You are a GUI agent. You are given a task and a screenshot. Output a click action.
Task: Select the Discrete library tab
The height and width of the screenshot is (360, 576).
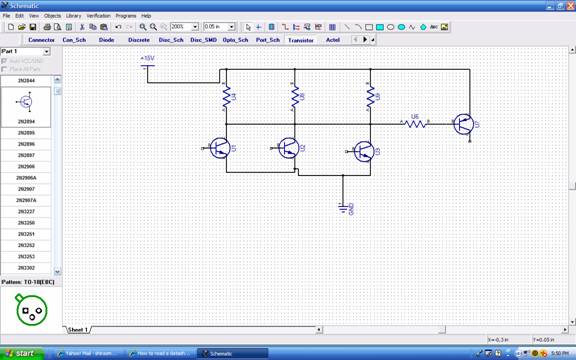click(x=139, y=40)
